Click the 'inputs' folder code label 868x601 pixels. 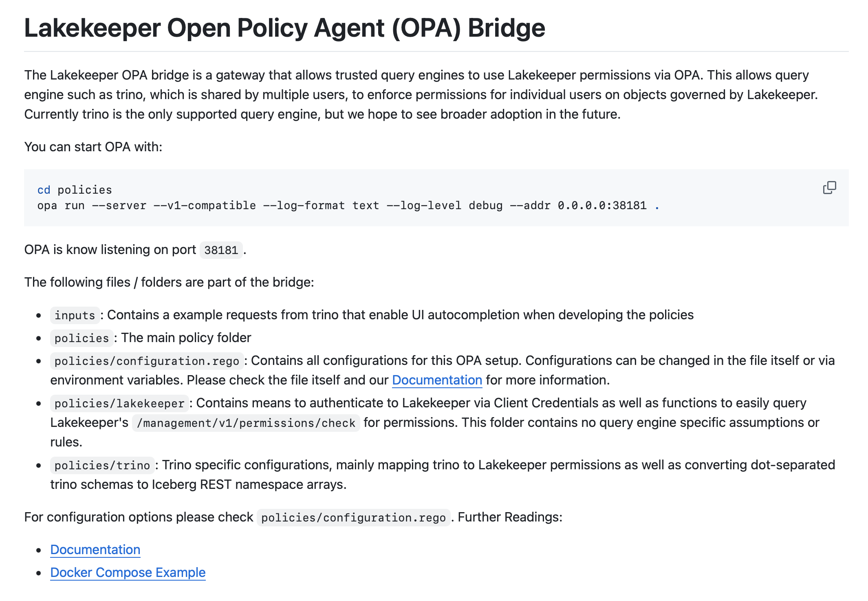(75, 315)
